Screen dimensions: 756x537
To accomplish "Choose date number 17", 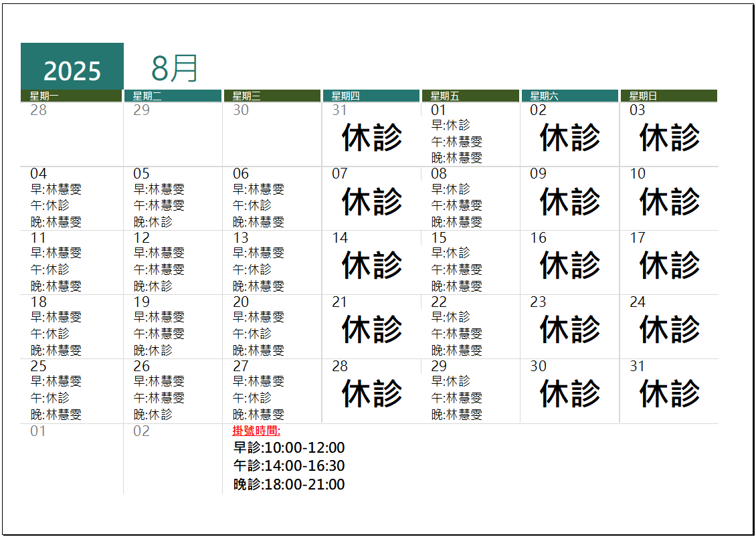I will (638, 237).
